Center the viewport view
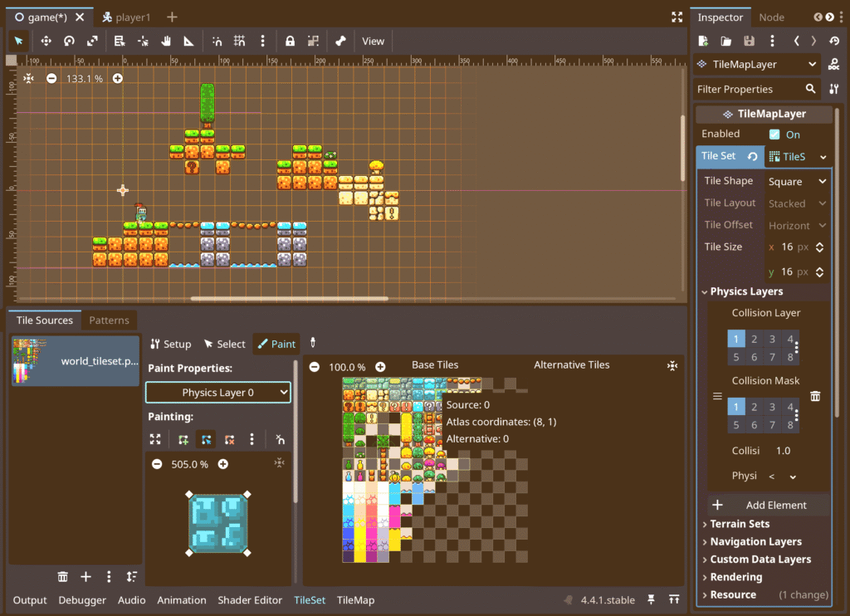850x616 pixels. click(29, 79)
